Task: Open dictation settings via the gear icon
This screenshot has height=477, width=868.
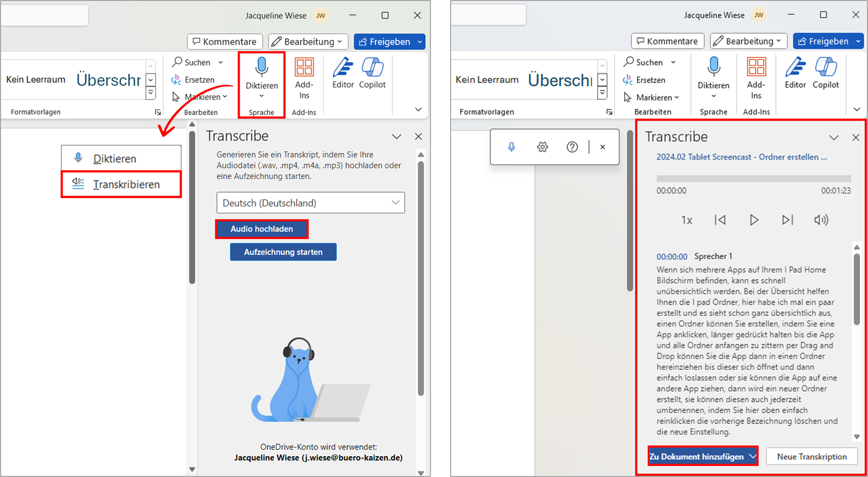Action: point(542,147)
